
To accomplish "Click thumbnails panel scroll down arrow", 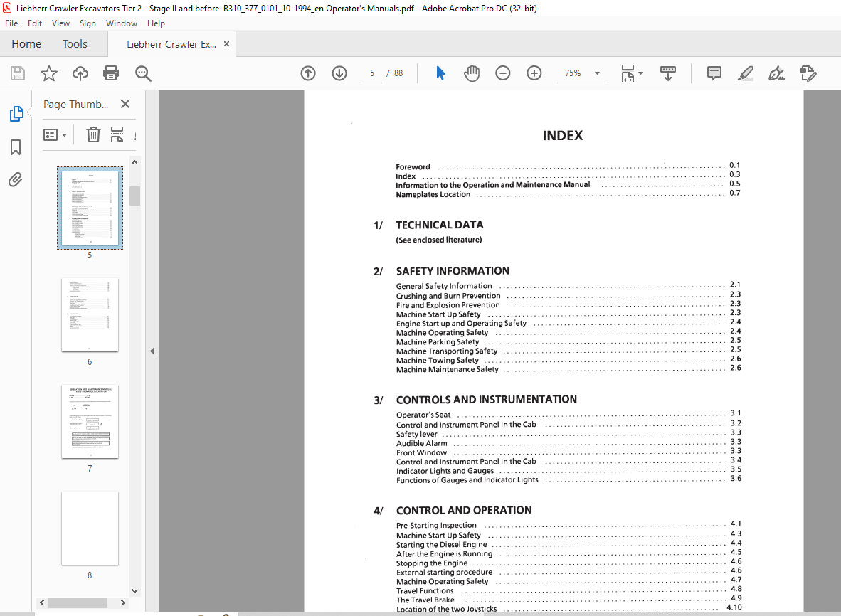I will pos(134,591).
